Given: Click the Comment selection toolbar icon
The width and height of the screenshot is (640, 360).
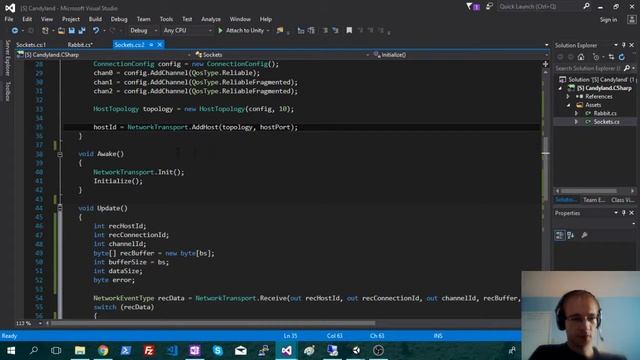Looking at the screenshot, I should [325, 31].
